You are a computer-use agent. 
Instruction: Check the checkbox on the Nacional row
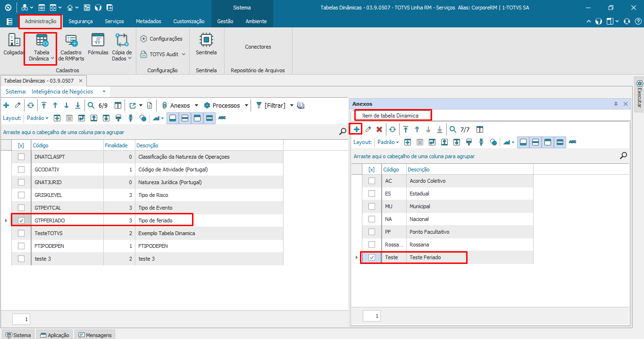[371, 219]
